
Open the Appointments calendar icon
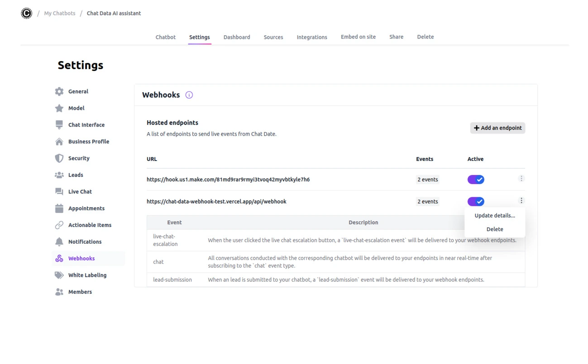(x=59, y=208)
